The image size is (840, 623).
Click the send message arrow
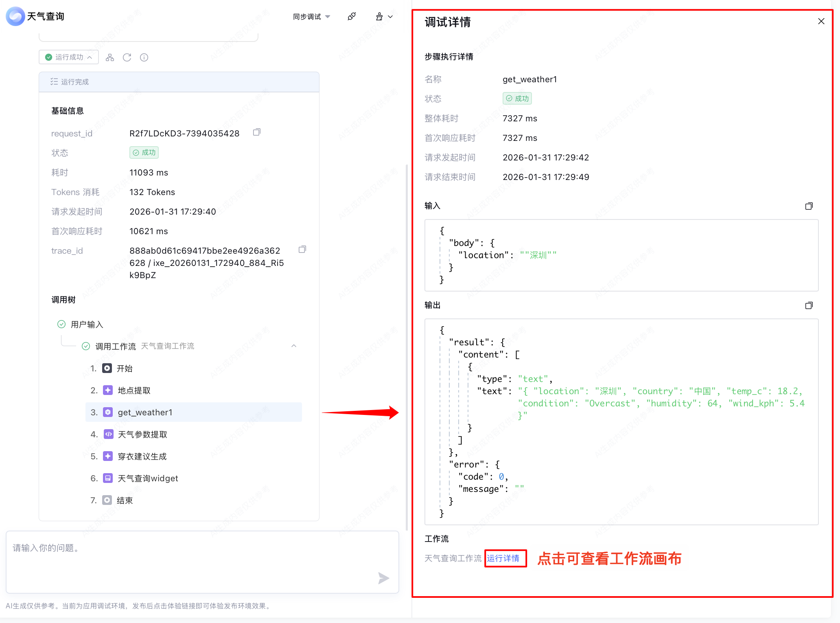click(x=383, y=578)
